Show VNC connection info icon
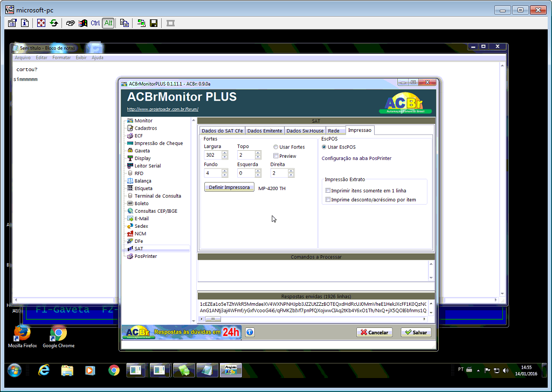552x392 pixels. point(25,23)
